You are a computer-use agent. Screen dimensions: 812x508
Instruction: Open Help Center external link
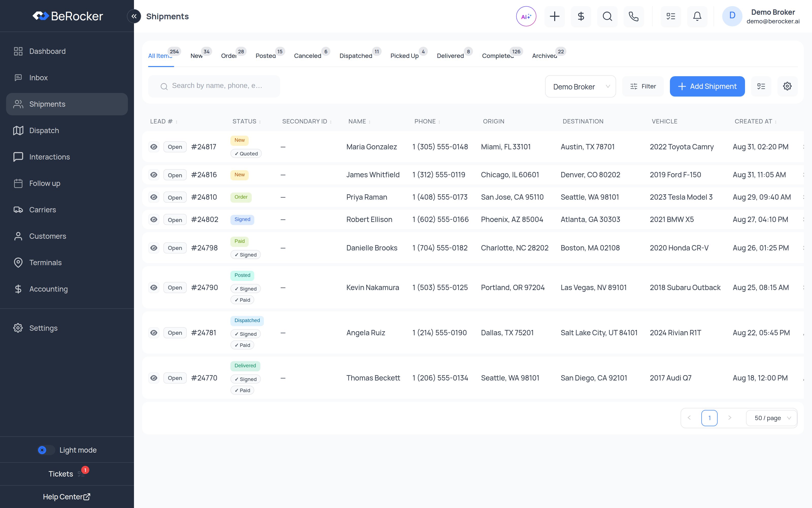pyautogui.click(x=67, y=497)
